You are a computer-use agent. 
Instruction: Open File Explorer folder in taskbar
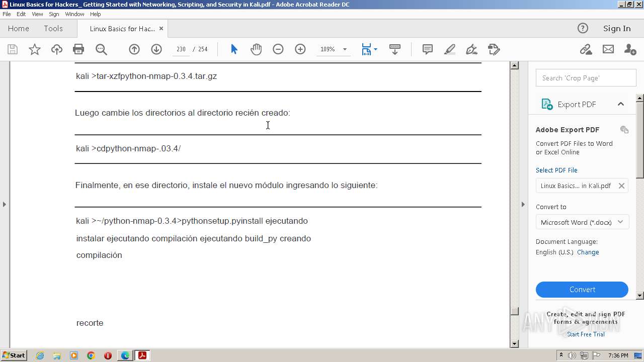57,355
